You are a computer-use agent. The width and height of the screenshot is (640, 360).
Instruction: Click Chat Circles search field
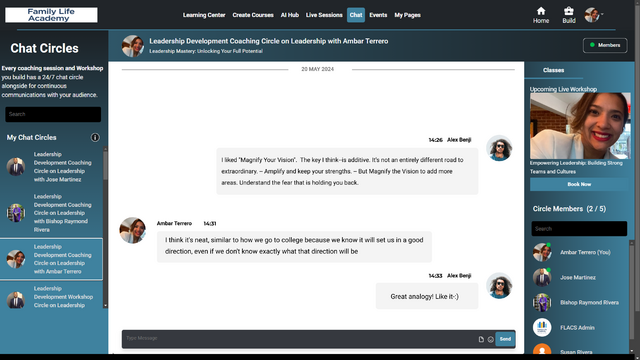[53, 114]
